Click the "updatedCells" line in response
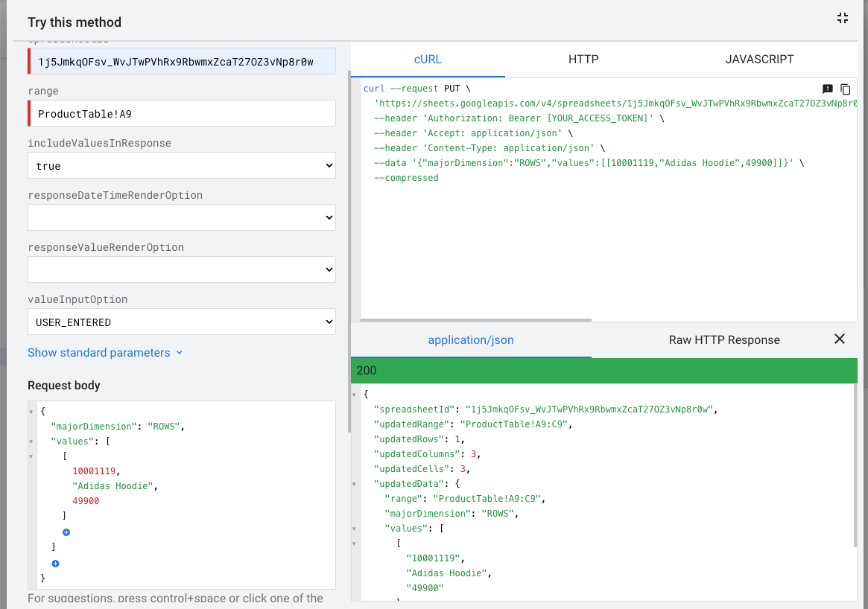The height and width of the screenshot is (609, 868). (x=422, y=469)
